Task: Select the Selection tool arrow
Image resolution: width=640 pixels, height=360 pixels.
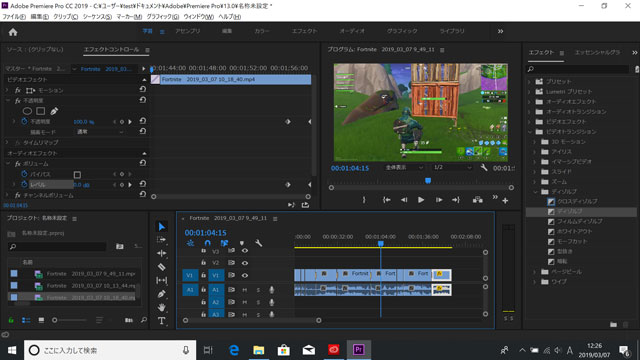Action: [x=162, y=227]
